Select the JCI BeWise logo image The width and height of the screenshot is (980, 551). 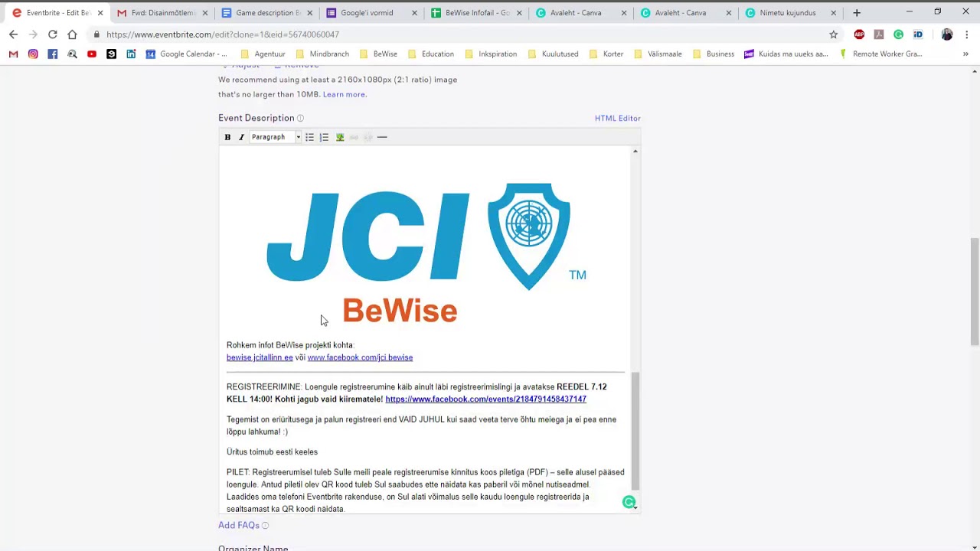pos(426,253)
